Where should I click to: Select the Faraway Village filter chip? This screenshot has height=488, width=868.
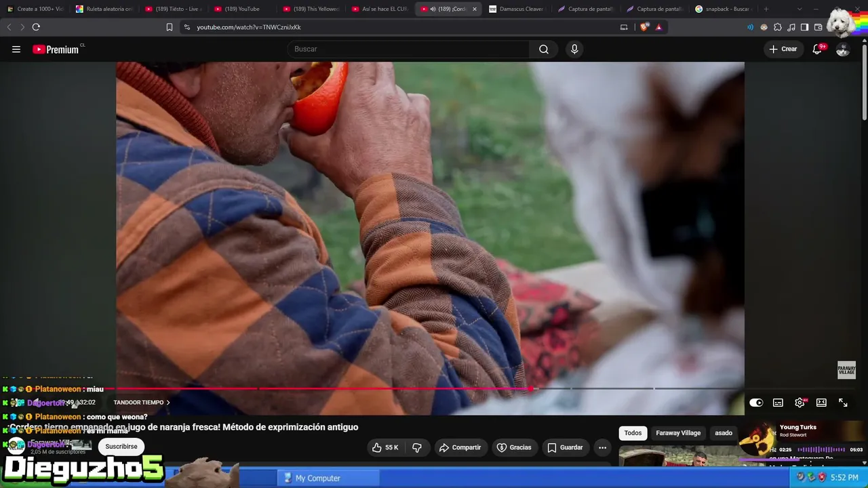click(x=678, y=433)
